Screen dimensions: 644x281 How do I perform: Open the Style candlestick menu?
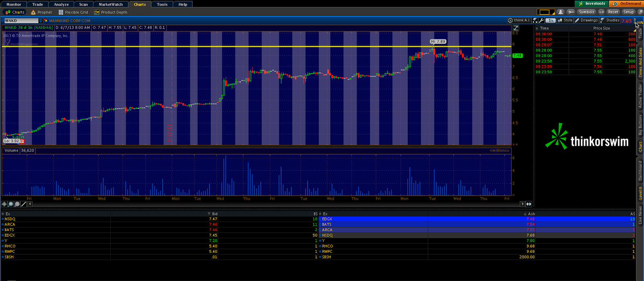pos(565,20)
